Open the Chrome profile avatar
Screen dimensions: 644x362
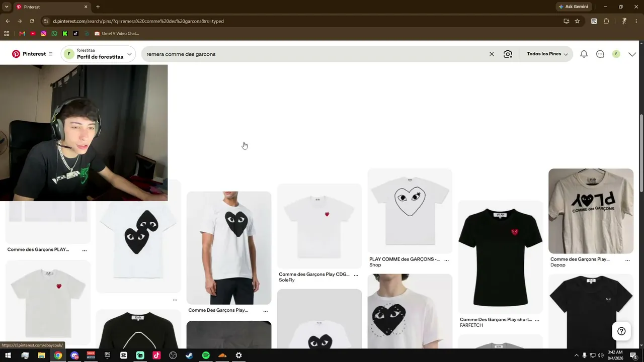[x=624, y=21]
